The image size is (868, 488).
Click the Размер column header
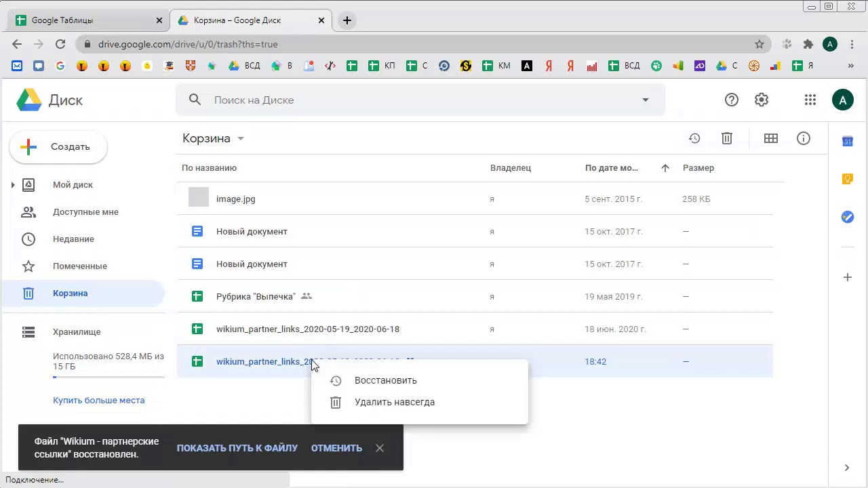click(x=698, y=168)
